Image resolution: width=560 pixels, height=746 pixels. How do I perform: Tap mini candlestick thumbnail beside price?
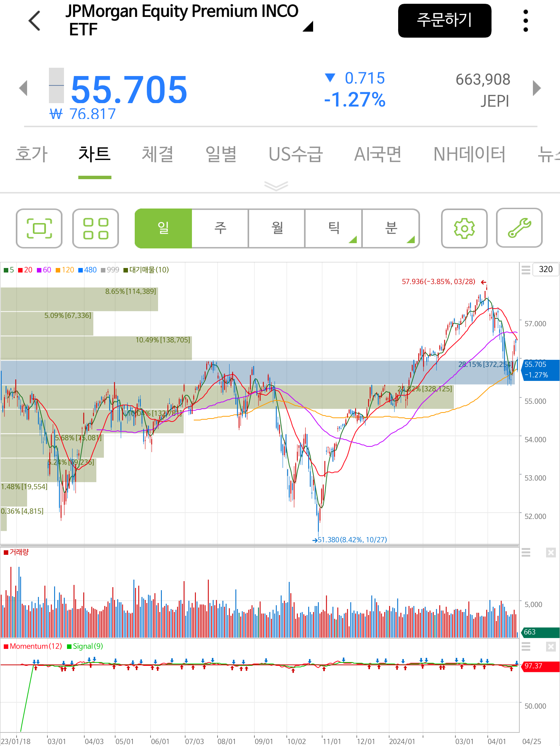[56, 85]
